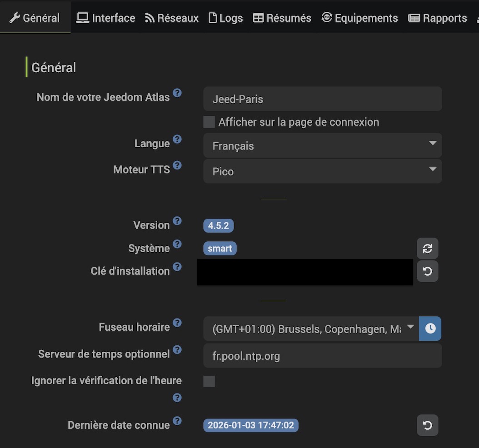Viewport: 479px width, 448px height.
Task: Reset the Dernière date connue value
Action: click(427, 425)
